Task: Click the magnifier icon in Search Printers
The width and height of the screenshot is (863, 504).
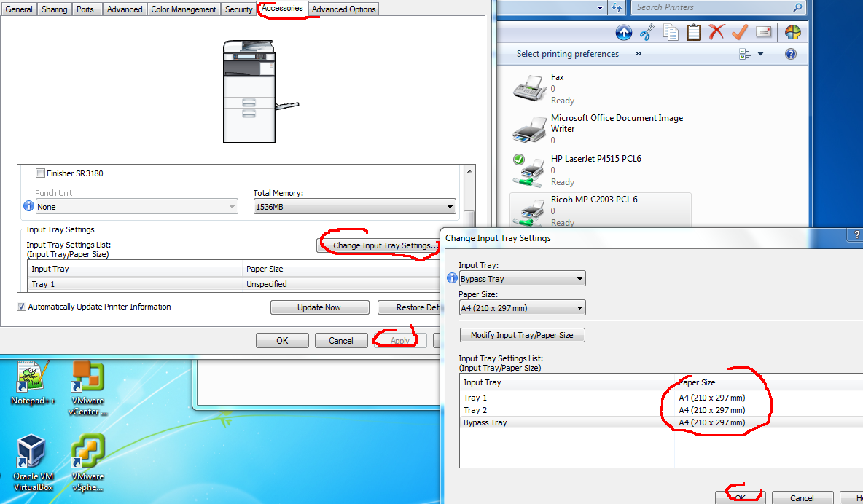Action: 797,7
